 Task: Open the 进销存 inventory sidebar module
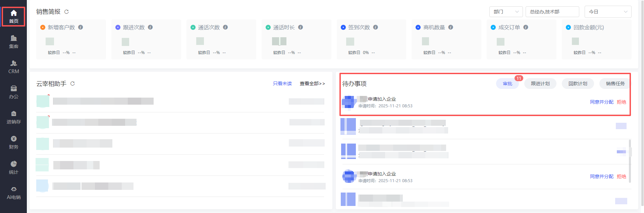13,117
